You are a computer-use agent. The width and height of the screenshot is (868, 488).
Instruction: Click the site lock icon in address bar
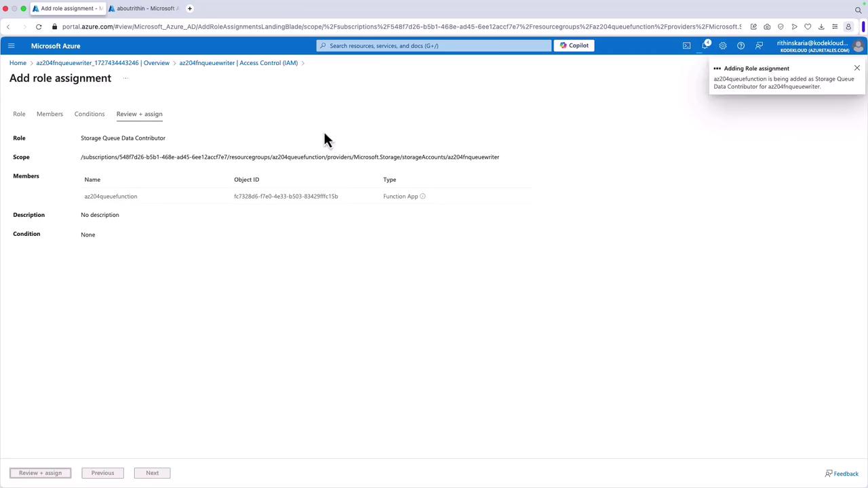(x=55, y=26)
